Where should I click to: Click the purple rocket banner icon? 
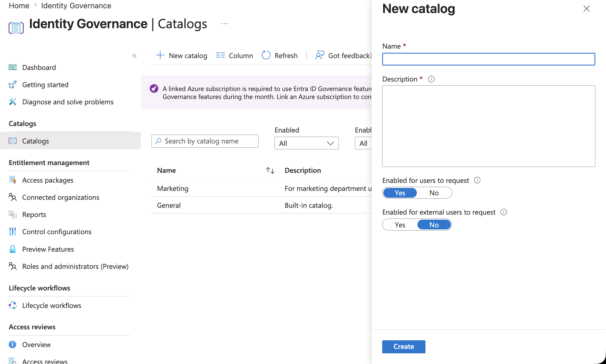pyautogui.click(x=154, y=88)
